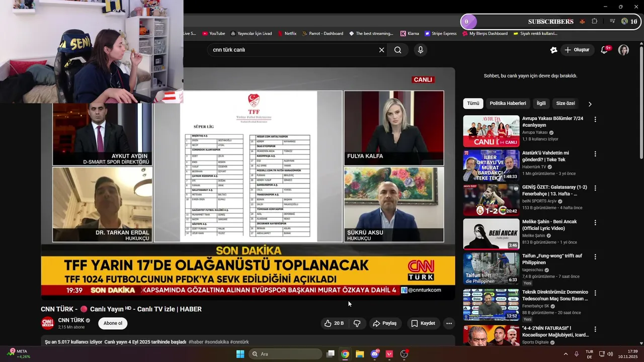Viewport: 644px width, 362px height.
Task: Open File Explorer from the taskbar
Action: pyautogui.click(x=360, y=354)
